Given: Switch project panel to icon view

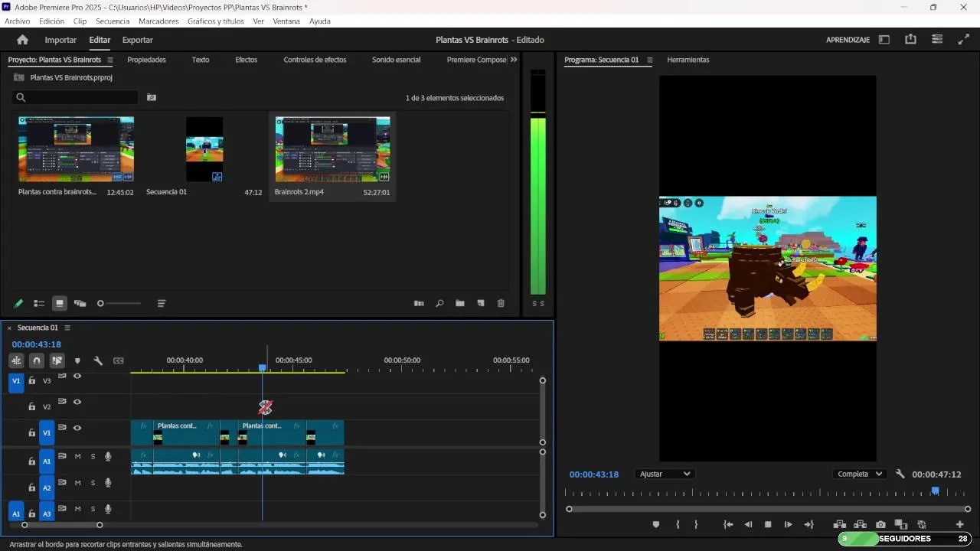Looking at the screenshot, I should (60, 304).
